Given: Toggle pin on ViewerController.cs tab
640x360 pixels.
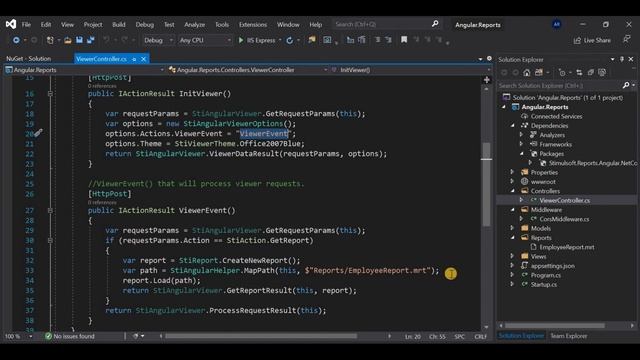Looking at the screenshot, I should tap(134, 59).
